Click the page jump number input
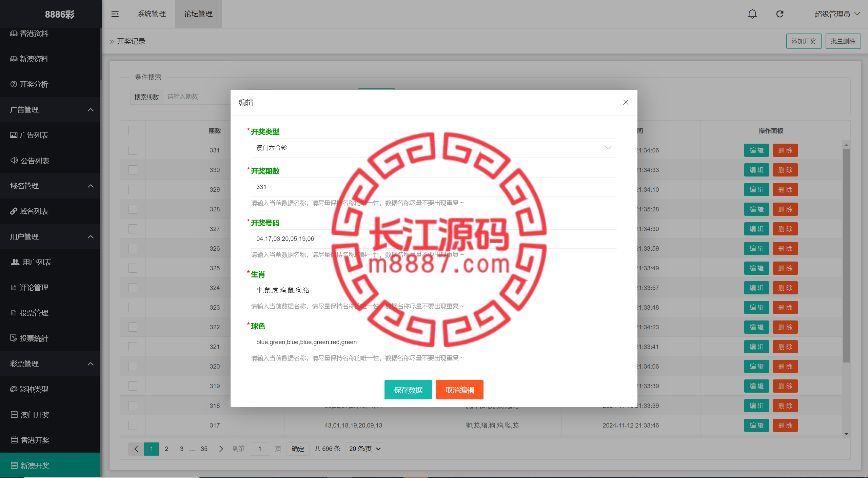The image size is (868, 478). pos(260,449)
